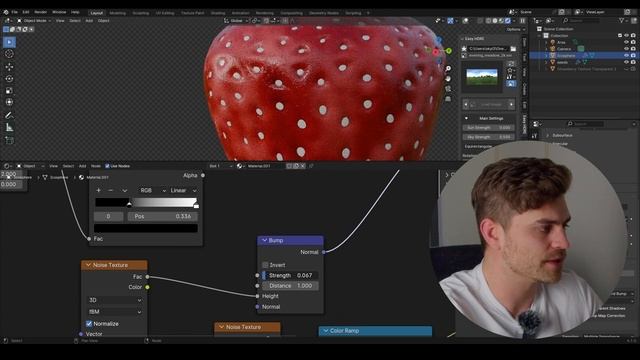Viewport: 640px width, 360px height.
Task: Click the Easy HDRI favorites star icon
Action: click(x=464, y=49)
